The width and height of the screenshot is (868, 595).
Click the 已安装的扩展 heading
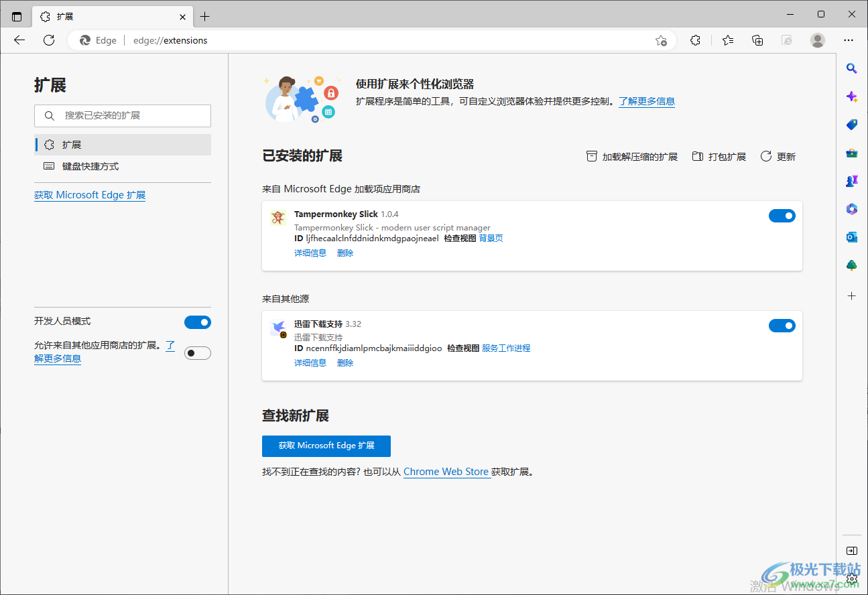[x=302, y=156]
